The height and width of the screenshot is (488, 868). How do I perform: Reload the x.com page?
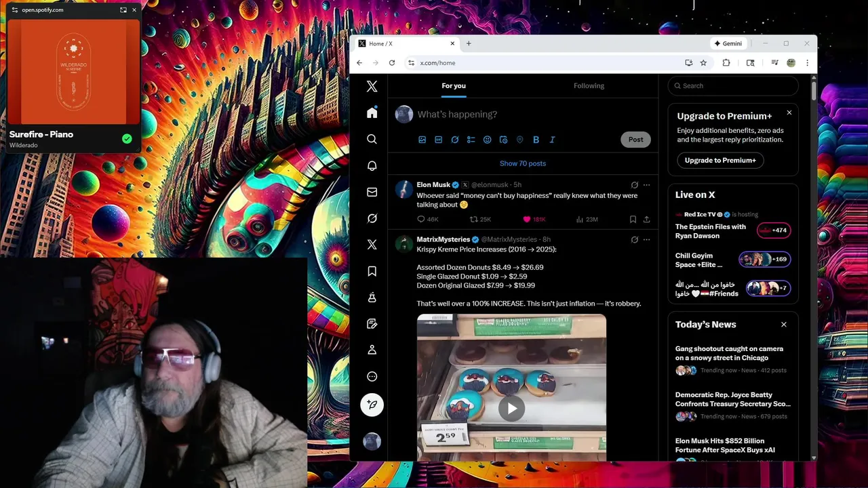pos(391,63)
